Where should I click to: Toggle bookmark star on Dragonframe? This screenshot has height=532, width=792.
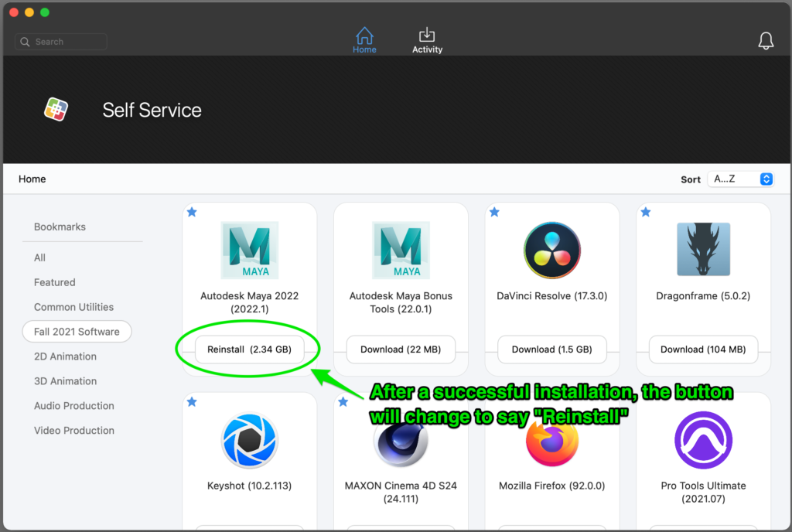646,212
